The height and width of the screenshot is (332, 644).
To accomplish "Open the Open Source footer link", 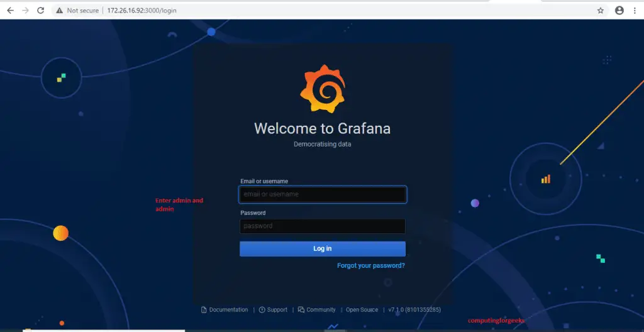I will (x=362, y=310).
